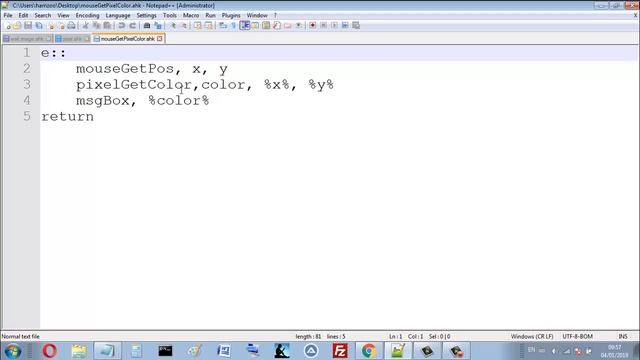
Task: Open the user defined language icon
Action: coord(255,25)
